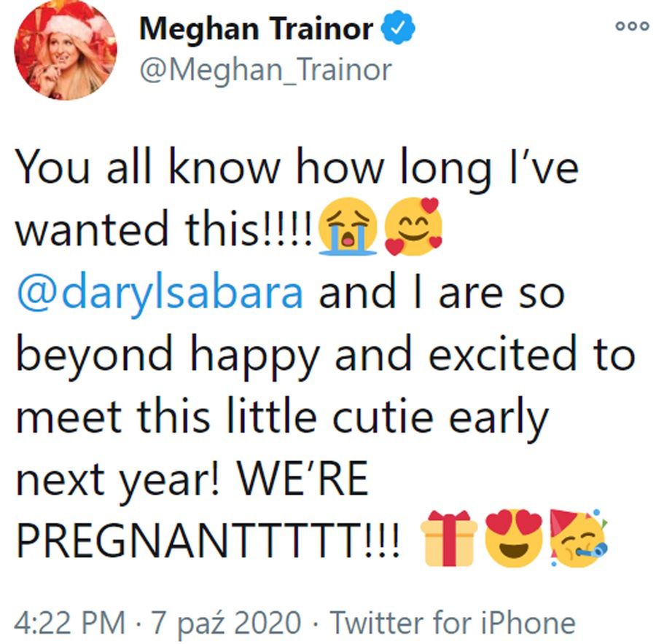Click the "next year! WE'RE" text
656x644 pixels.
(192, 479)
